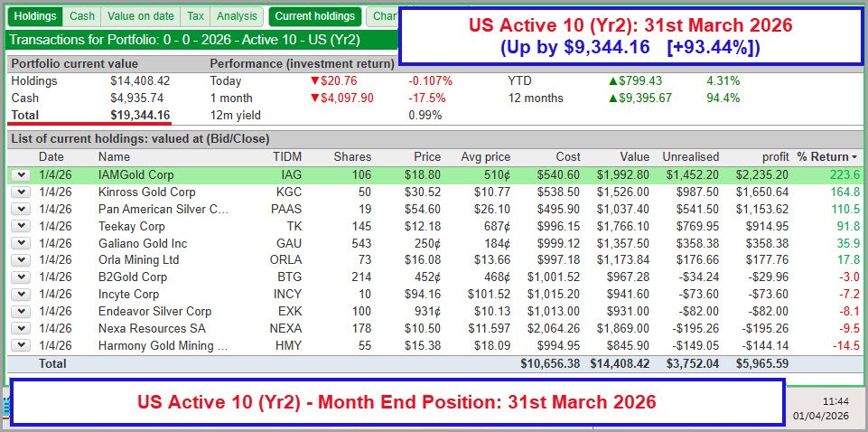Expand B2Gold Corp row dropdown arrow
868x432 pixels.
pyautogui.click(x=21, y=277)
